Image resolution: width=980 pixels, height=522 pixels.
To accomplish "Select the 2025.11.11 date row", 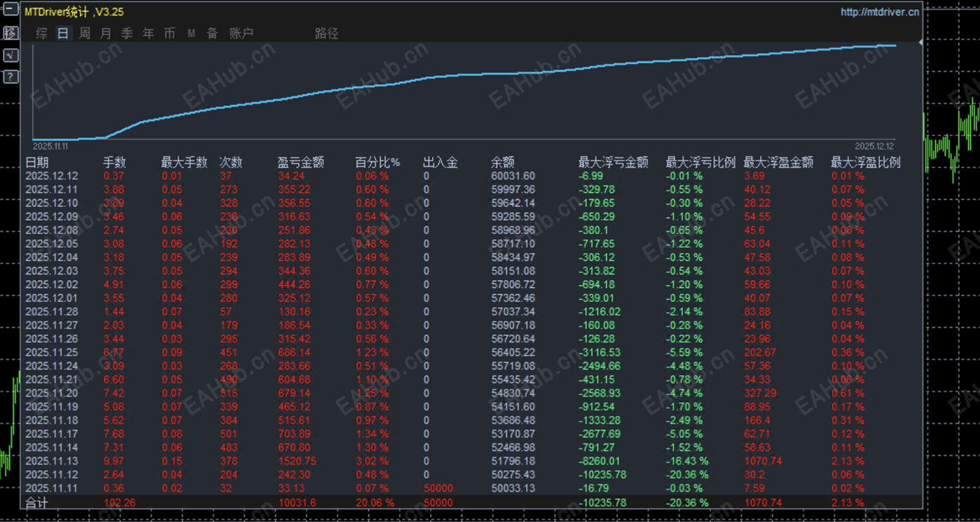I will (52, 488).
